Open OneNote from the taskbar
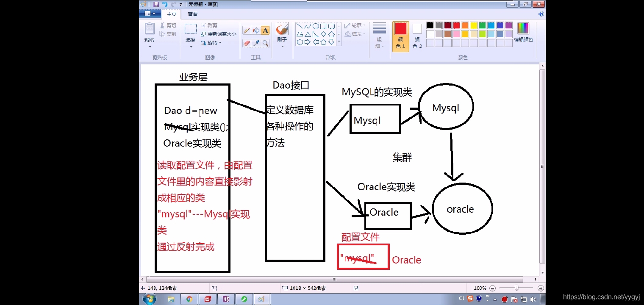This screenshot has width=644, height=305. coord(226,299)
